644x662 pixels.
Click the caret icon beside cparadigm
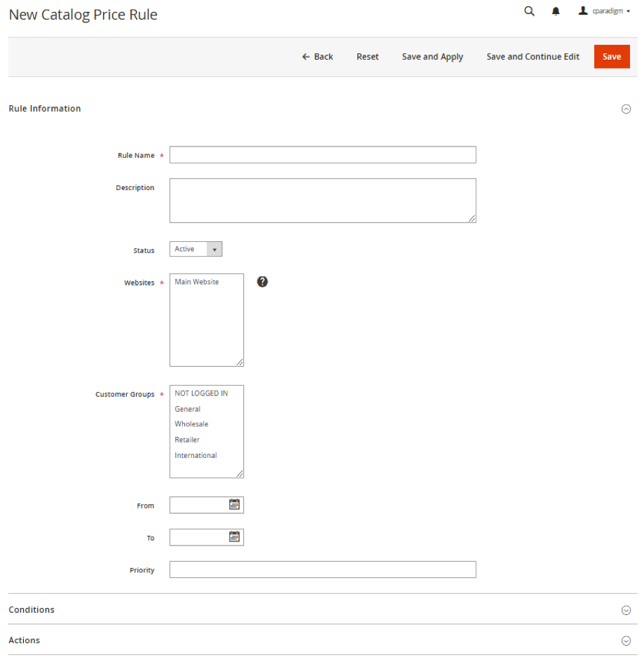628,11
